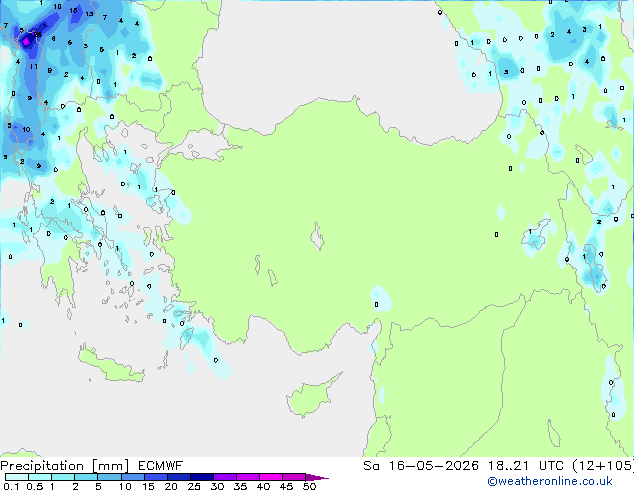Image resolution: width=634 pixels, height=490 pixels.
Task: Click the '0.1' legend scale label
Action: coord(12,486)
